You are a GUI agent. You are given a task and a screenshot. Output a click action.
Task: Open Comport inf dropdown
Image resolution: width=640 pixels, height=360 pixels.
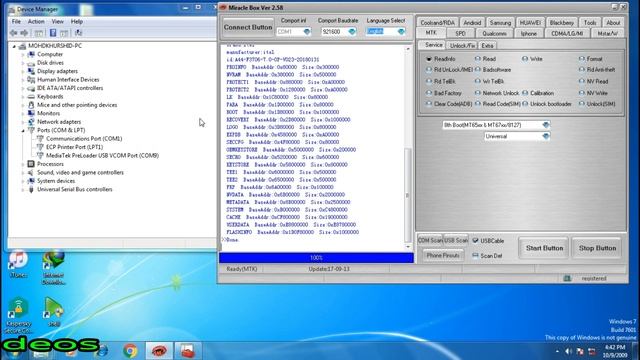(x=307, y=31)
